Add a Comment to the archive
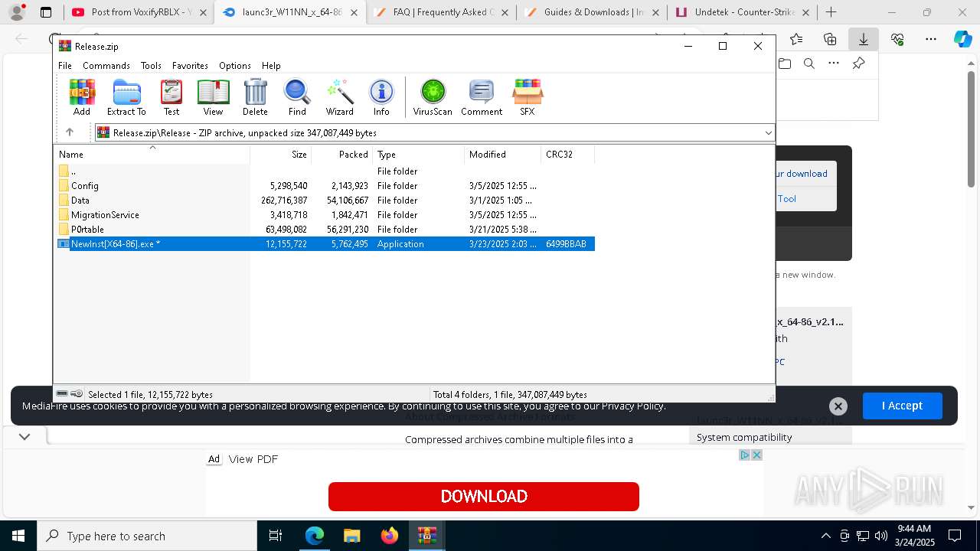Image resolution: width=980 pixels, height=551 pixels. click(x=482, y=97)
